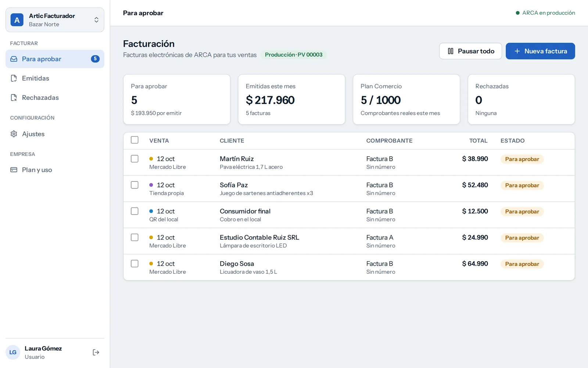Create a new invoice with Nueva factura
Viewport: 588px width, 368px height.
tap(540, 51)
